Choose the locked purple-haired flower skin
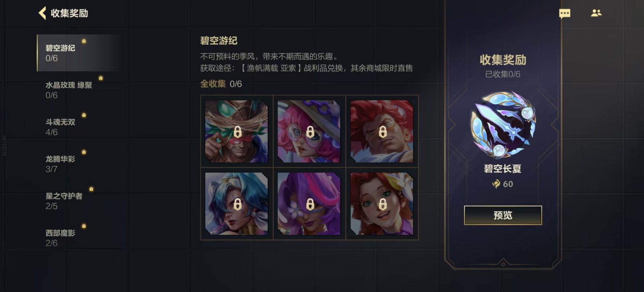 pyautogui.click(x=309, y=204)
